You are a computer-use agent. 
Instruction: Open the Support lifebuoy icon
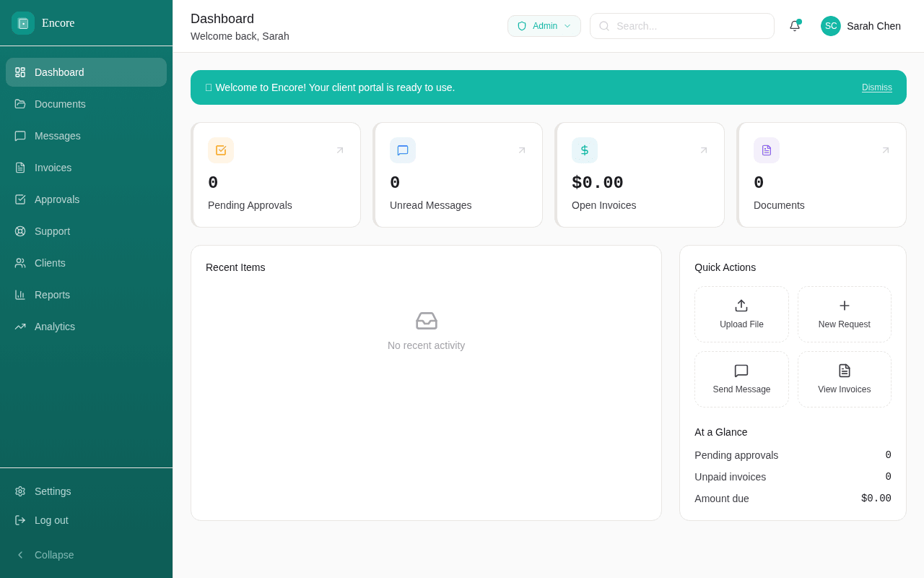coord(19,231)
